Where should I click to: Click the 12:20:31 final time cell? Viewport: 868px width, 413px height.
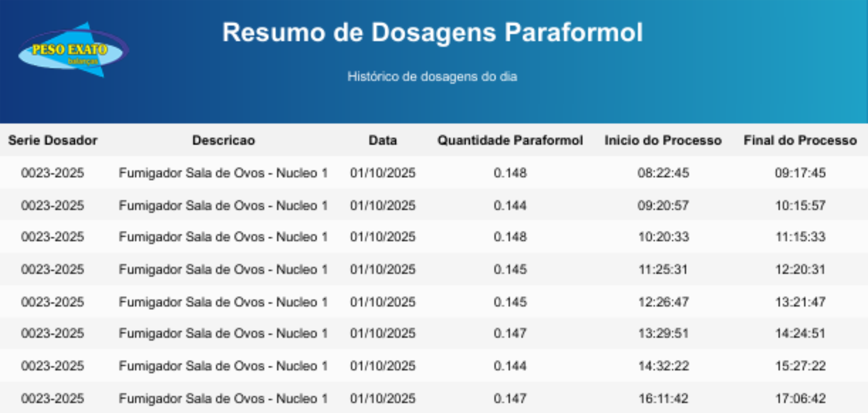pyautogui.click(x=800, y=269)
